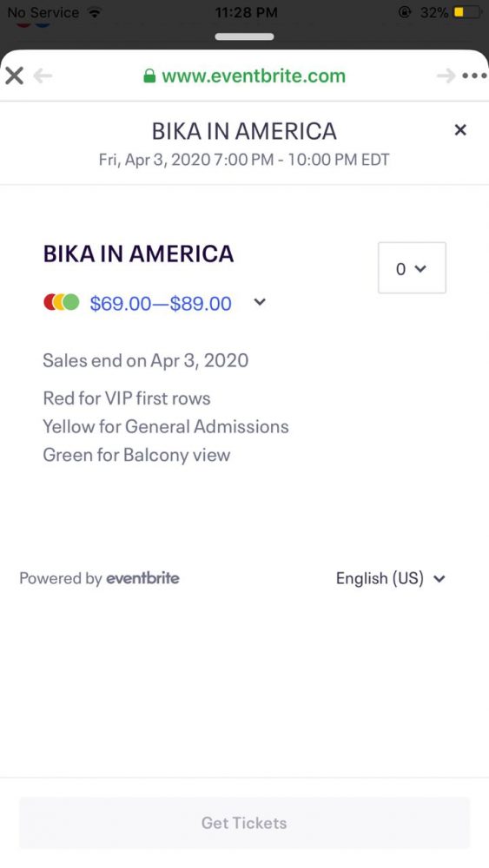Tap the sheet drag handle at top
Image resolution: width=489 pixels, height=868 pixels.
[244, 37]
